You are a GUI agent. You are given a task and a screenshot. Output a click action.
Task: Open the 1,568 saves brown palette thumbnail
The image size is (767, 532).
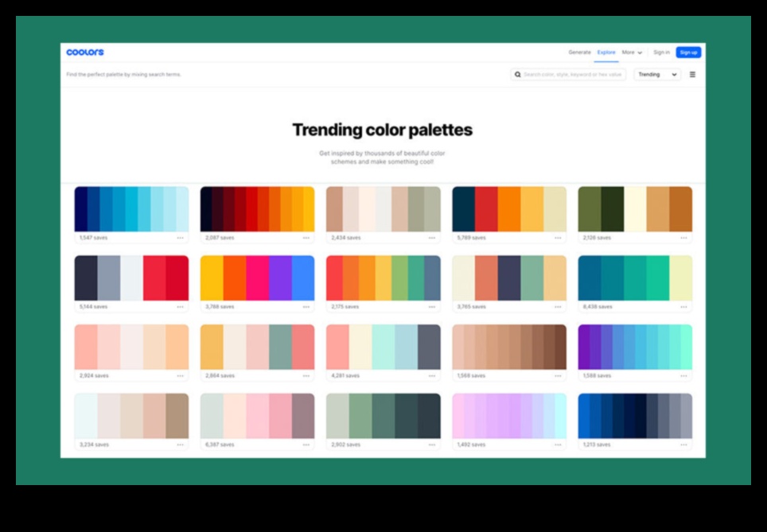(x=508, y=348)
